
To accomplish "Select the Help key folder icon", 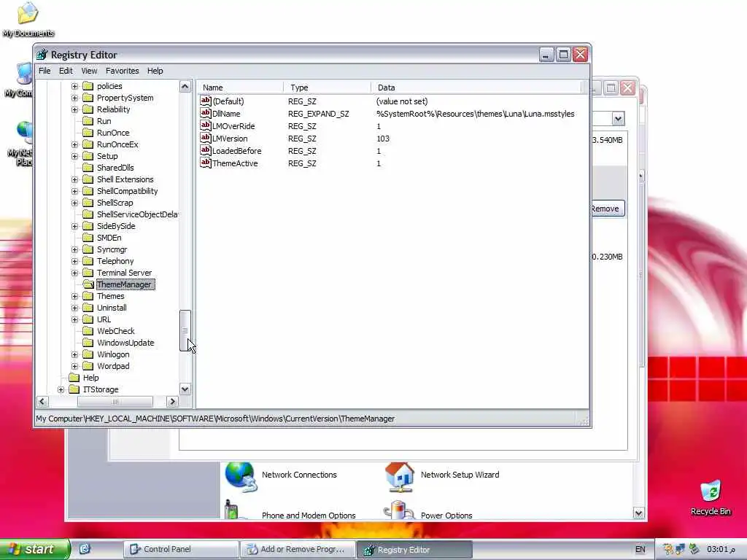I will [74, 378].
